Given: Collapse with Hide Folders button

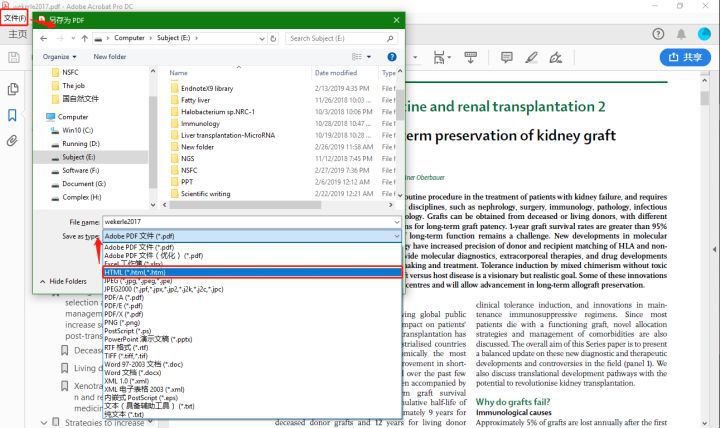Looking at the screenshot, I should 63,281.
